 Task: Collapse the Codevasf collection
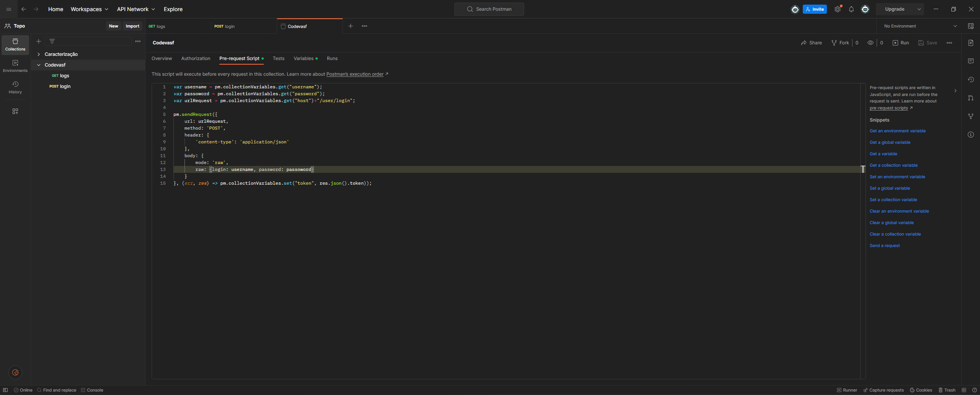[x=39, y=65]
